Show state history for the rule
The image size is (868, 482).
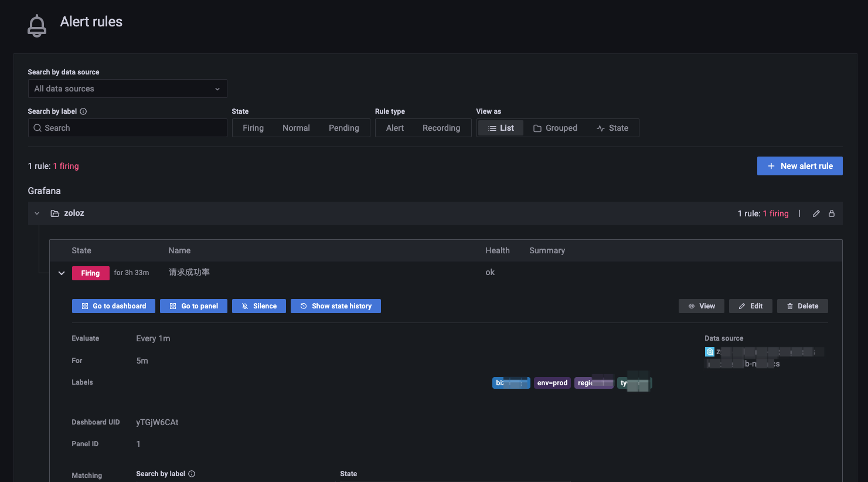click(x=336, y=306)
